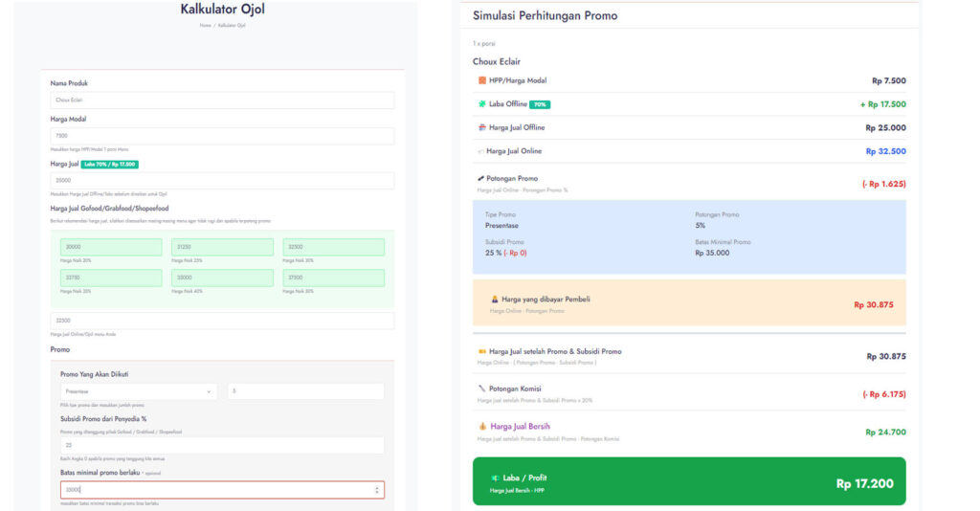Click the Laba / Profit icon
This screenshot has width=980, height=511.
coord(495,478)
